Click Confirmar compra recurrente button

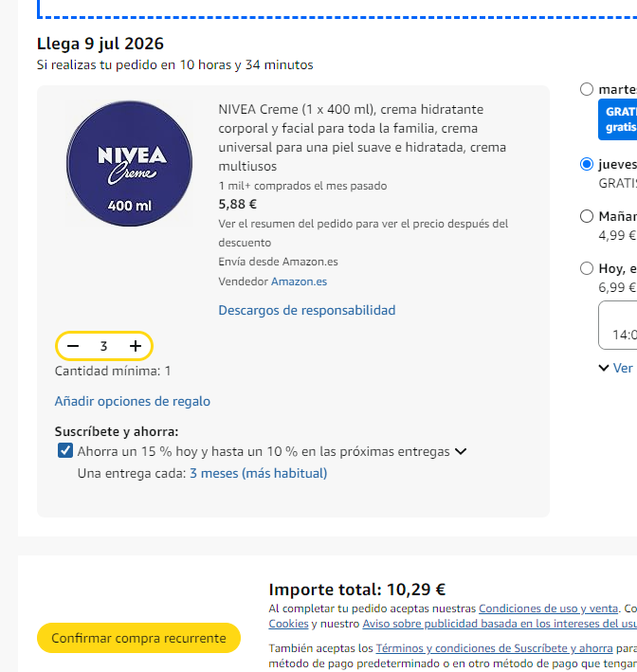point(139,638)
